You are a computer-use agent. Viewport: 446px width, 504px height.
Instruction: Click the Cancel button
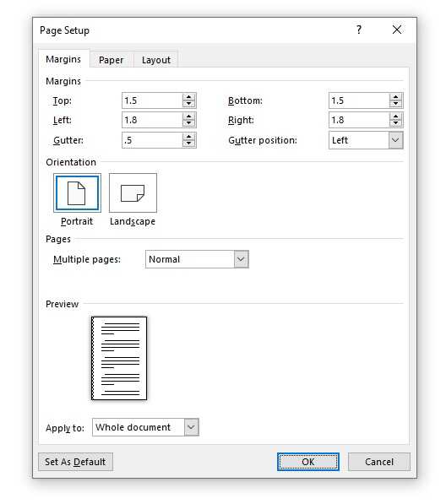pos(379,462)
